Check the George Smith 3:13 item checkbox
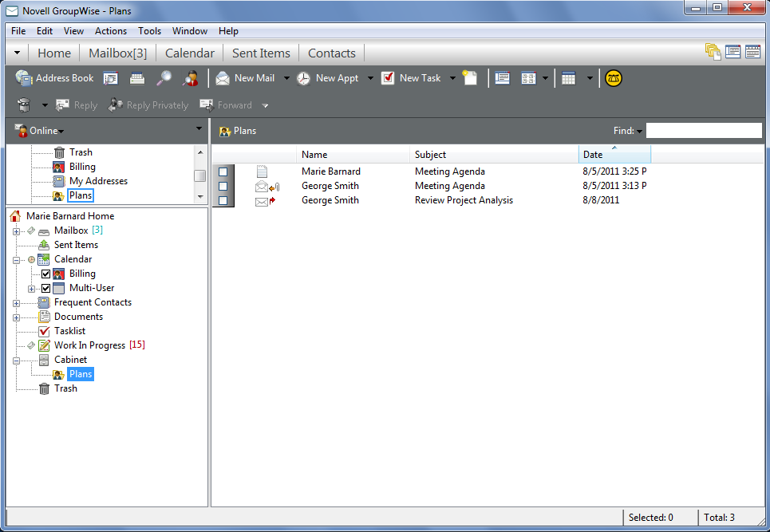This screenshot has width=770, height=532. pyautogui.click(x=223, y=186)
